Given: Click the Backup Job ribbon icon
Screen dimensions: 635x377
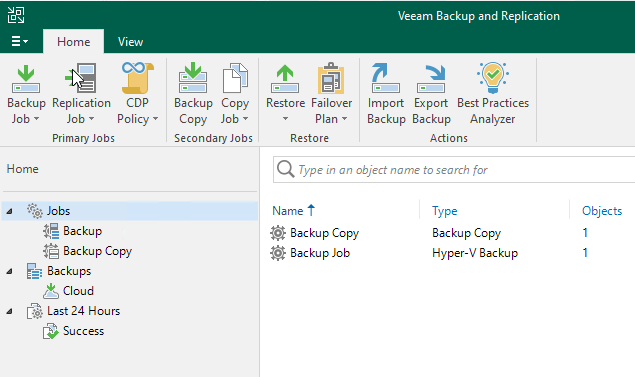Looking at the screenshot, I should click(26, 79).
